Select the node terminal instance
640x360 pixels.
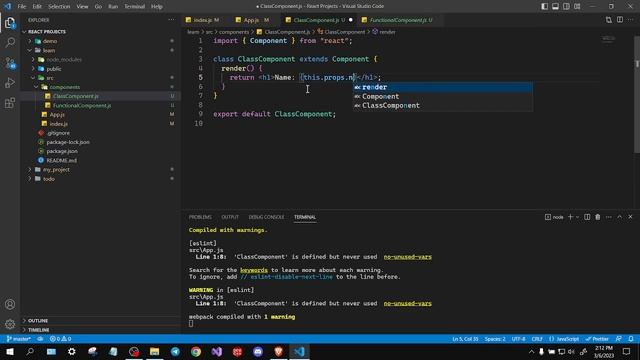click(x=554, y=217)
